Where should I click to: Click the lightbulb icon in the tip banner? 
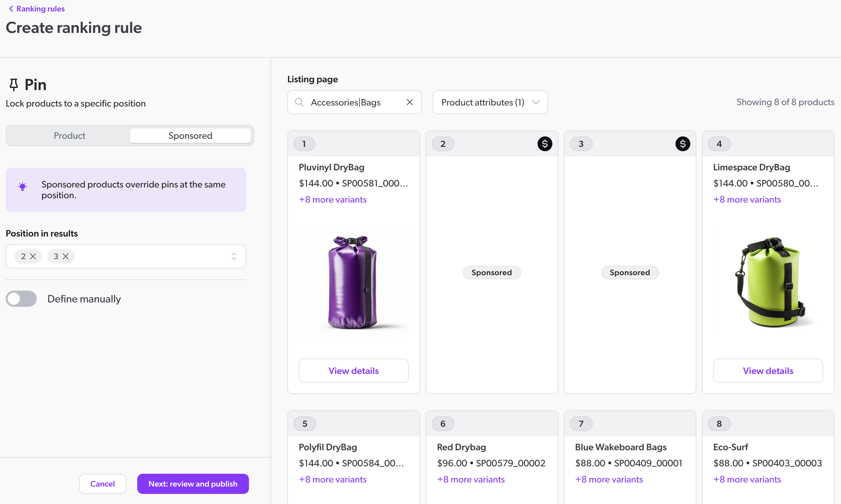point(22,186)
